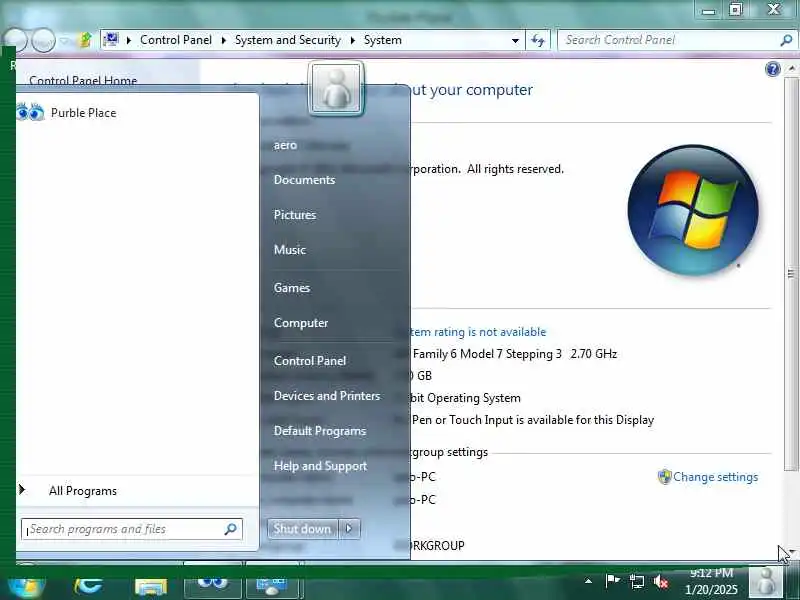Click the muted volume tray icon
The image size is (800, 600).
tap(661, 581)
